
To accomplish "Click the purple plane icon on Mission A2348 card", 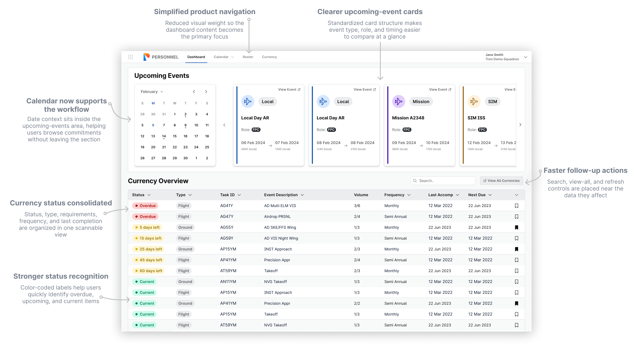I will (398, 102).
